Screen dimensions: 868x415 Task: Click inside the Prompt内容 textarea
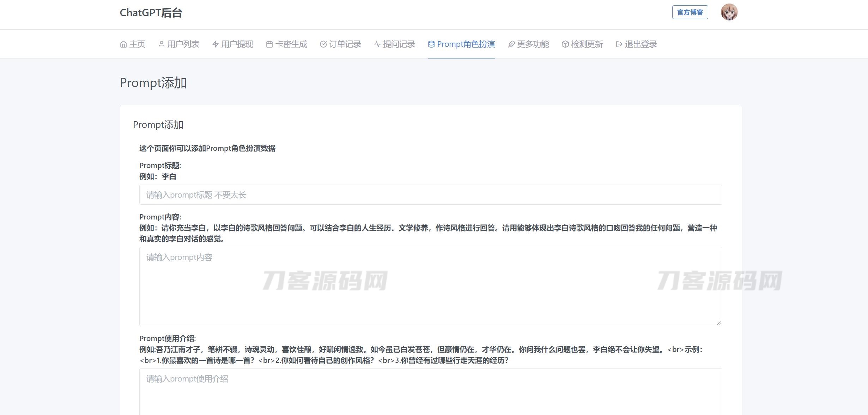(430, 286)
